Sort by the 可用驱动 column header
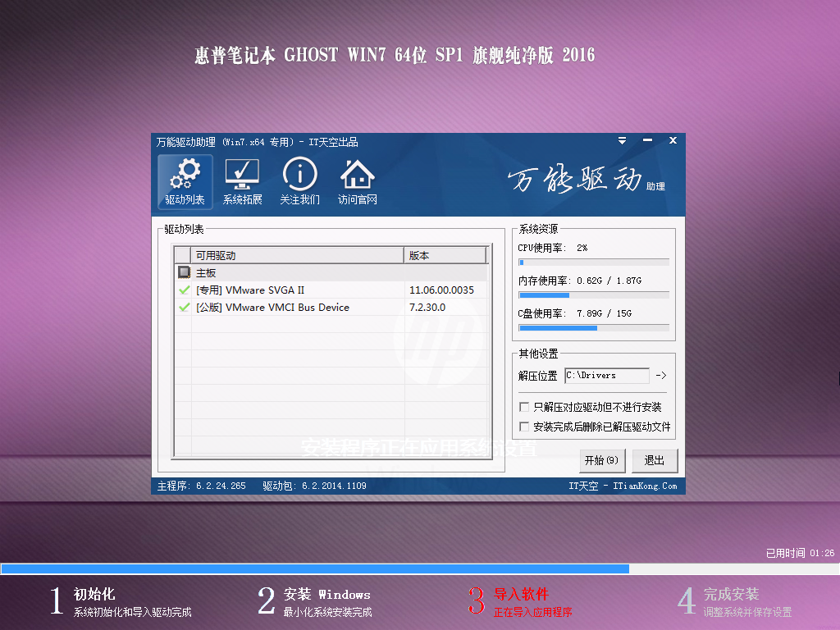840x630 pixels. [x=297, y=256]
